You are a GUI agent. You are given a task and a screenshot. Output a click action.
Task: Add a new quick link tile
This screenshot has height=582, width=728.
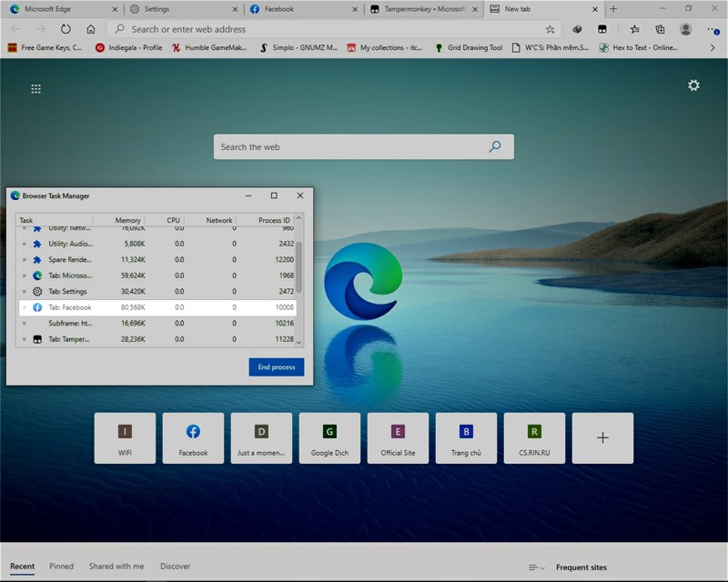point(602,438)
